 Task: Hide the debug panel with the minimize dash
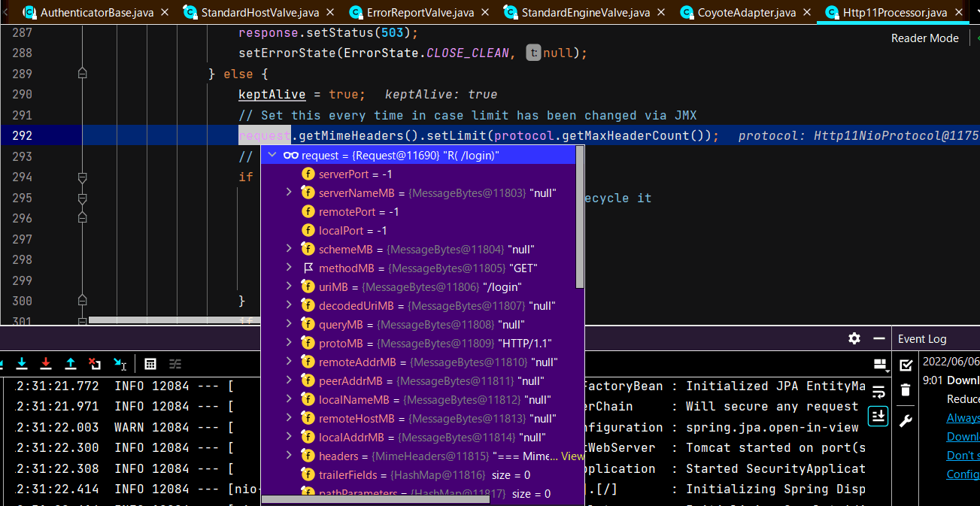pyautogui.click(x=878, y=338)
